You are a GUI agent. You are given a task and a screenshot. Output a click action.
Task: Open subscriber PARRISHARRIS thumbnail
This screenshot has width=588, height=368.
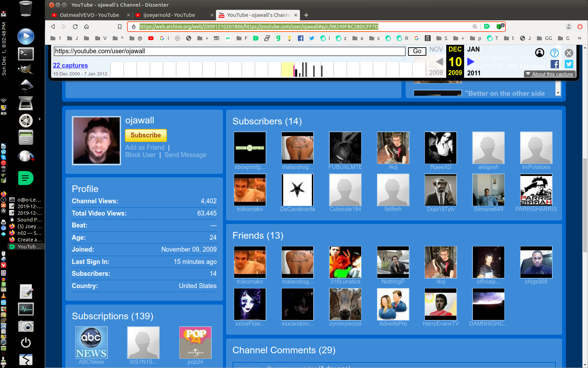(536, 190)
